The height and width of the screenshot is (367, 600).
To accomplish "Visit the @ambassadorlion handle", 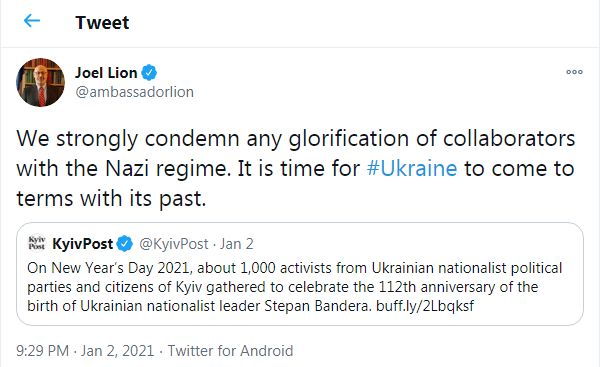I will 134,92.
